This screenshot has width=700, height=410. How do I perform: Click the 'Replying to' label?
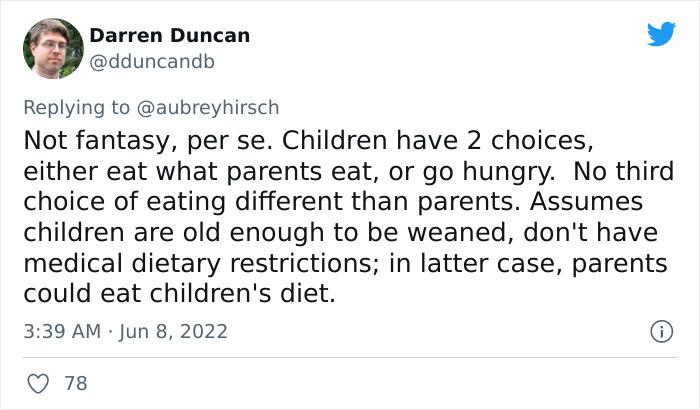tap(76, 108)
